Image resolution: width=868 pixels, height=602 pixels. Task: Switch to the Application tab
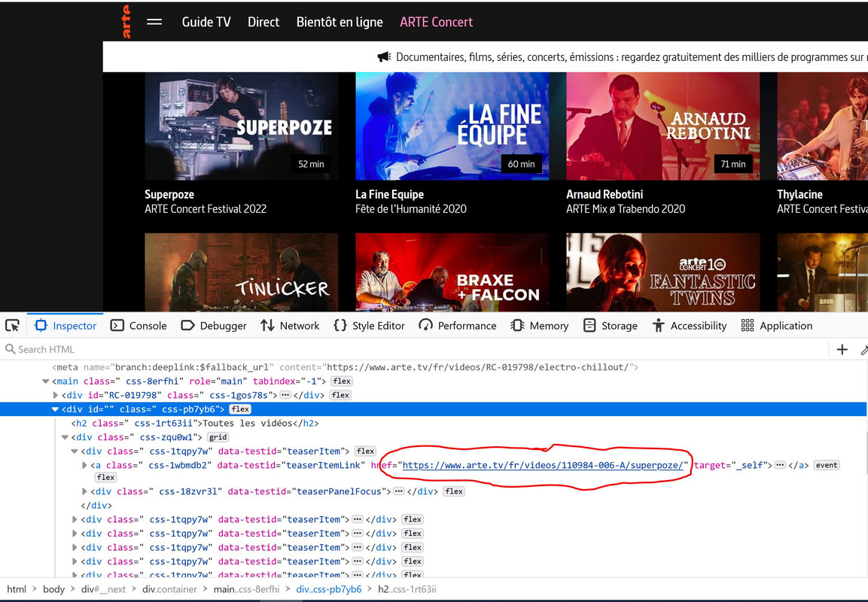[x=777, y=325]
